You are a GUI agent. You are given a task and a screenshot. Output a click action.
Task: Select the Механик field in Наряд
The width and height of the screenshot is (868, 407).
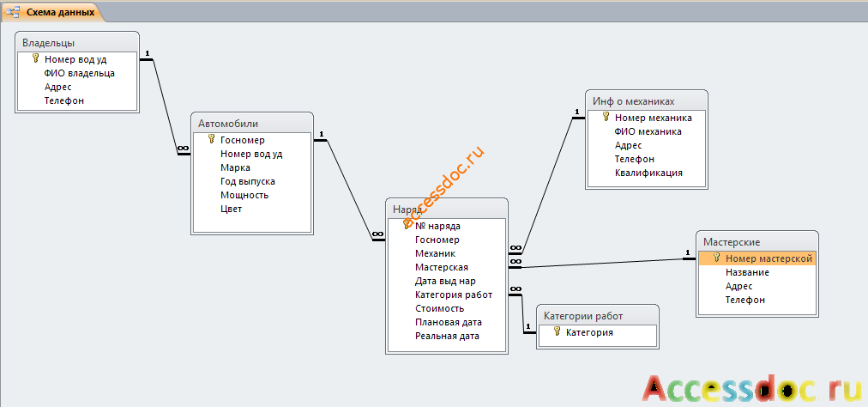coord(447,253)
